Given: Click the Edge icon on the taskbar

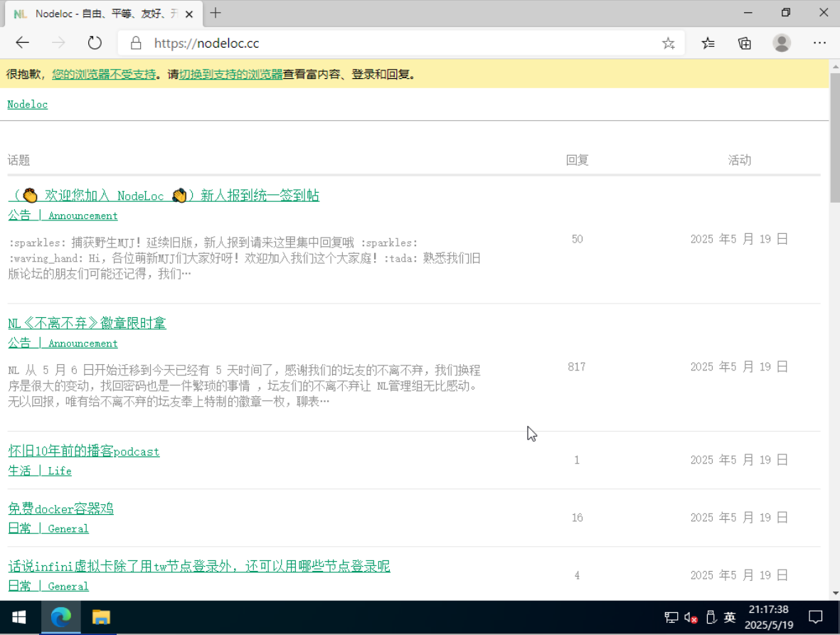Looking at the screenshot, I should pos(60,618).
